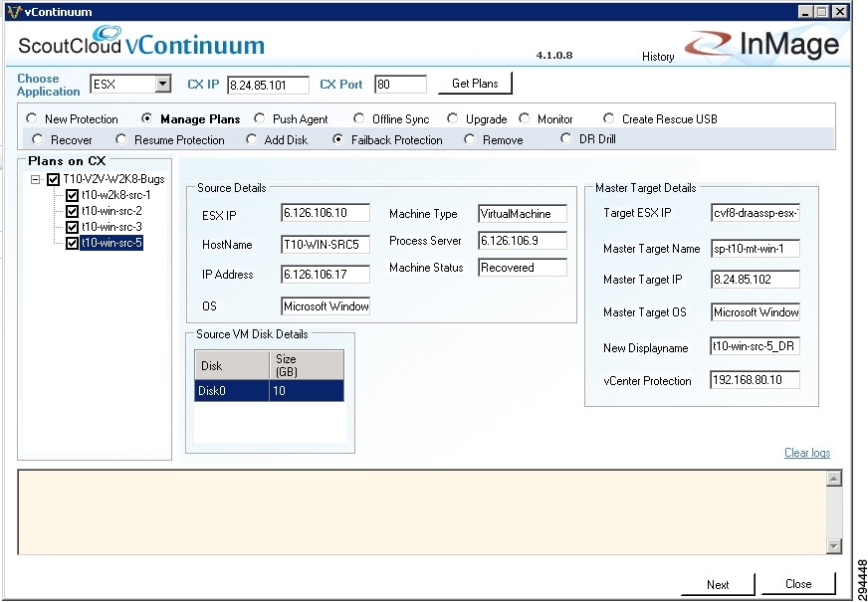Click the HostName field T10-WIN-SRC5
This screenshot has width=868, height=602.
[x=325, y=244]
